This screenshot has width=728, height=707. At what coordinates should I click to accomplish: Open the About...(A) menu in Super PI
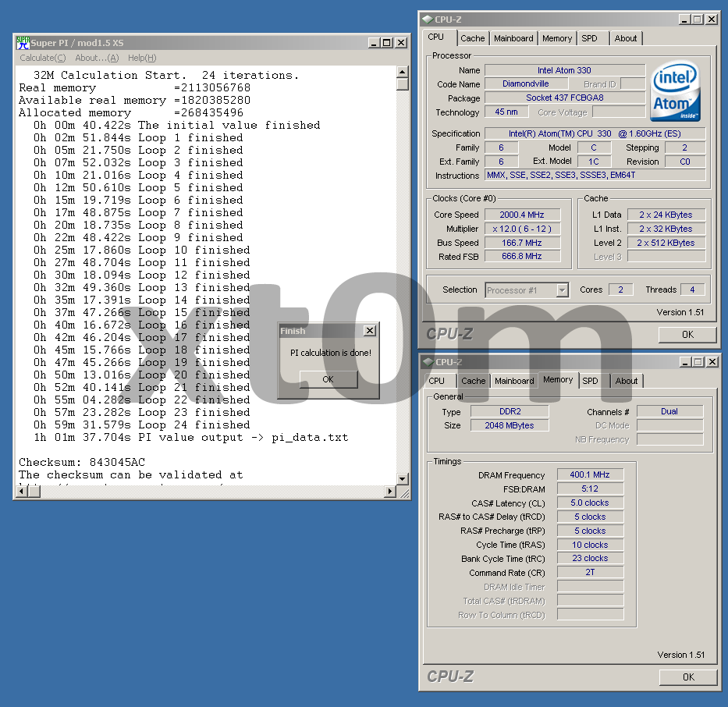tap(97, 58)
